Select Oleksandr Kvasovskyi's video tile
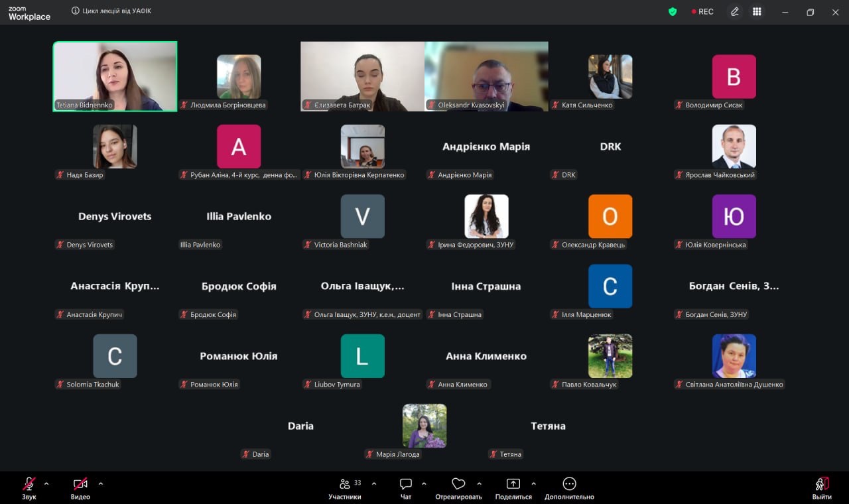849x504 pixels. point(486,76)
